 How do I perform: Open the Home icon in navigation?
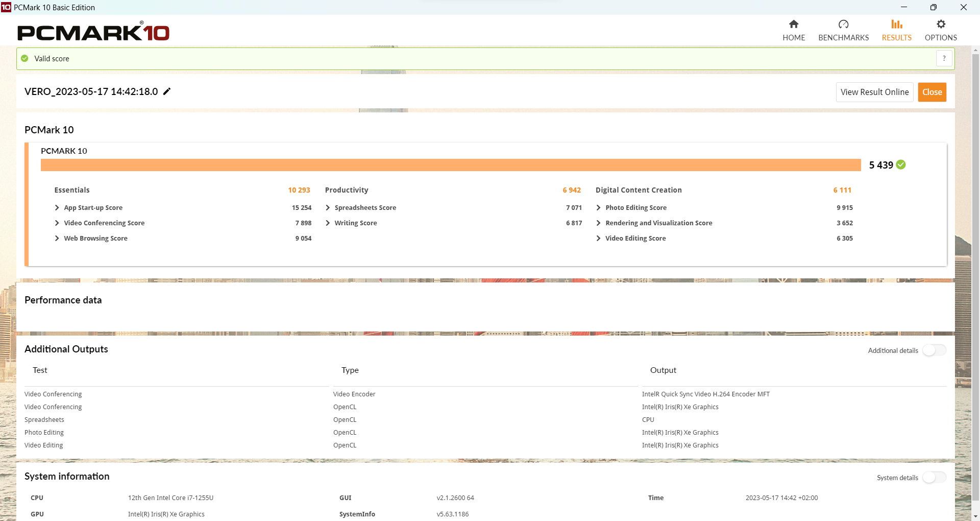(x=794, y=25)
